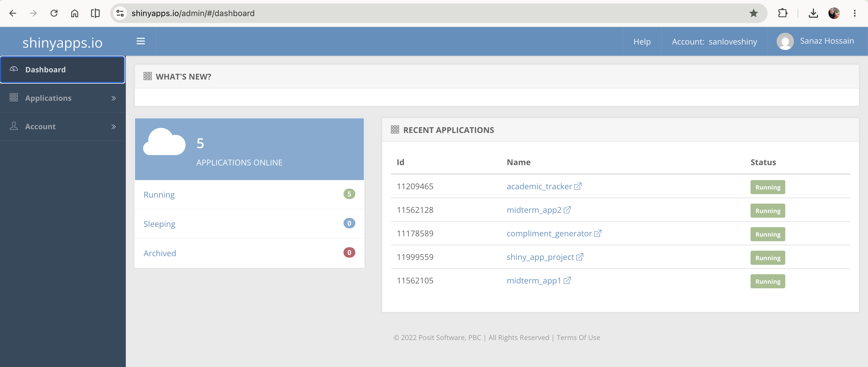Select the Dashboard sidebar item

tap(63, 69)
